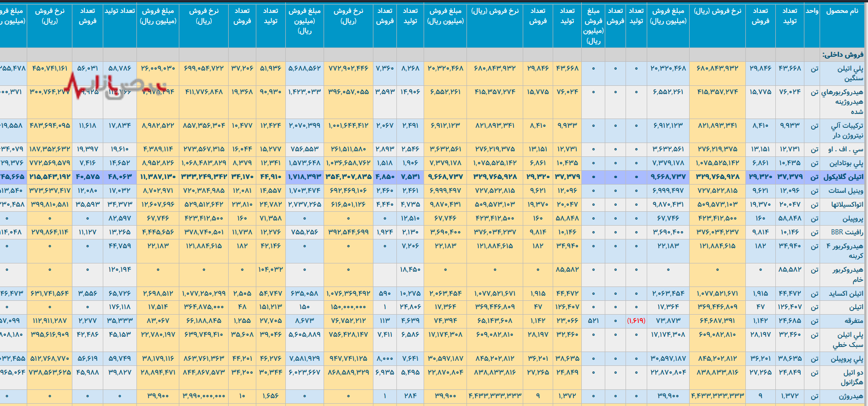Select the پلي اتيلن سنگين product name

pos(850,73)
